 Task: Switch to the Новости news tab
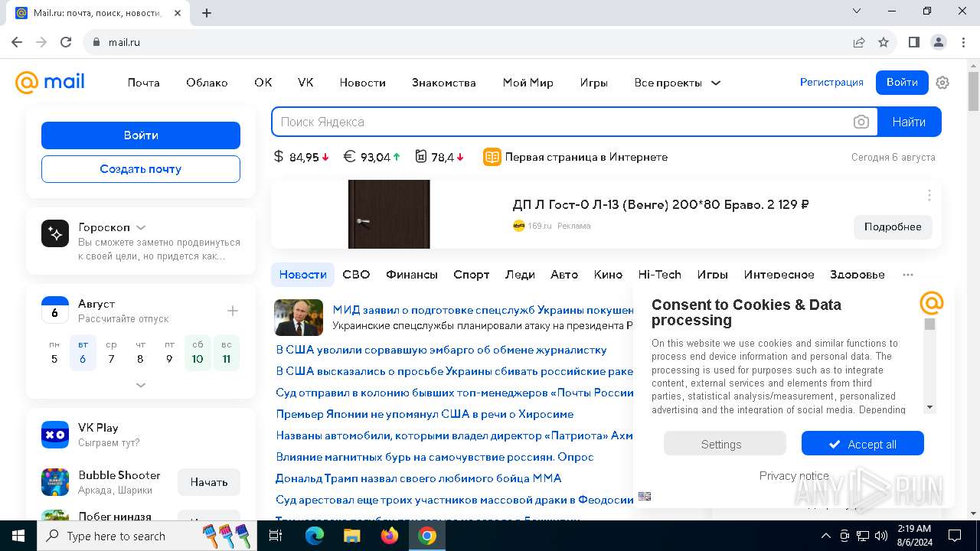pos(303,274)
